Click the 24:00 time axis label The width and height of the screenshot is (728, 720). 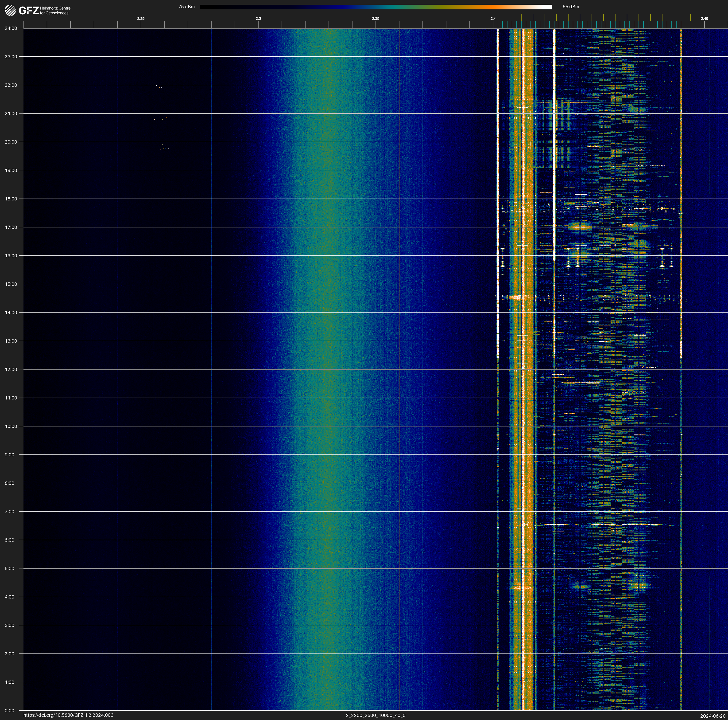point(11,28)
